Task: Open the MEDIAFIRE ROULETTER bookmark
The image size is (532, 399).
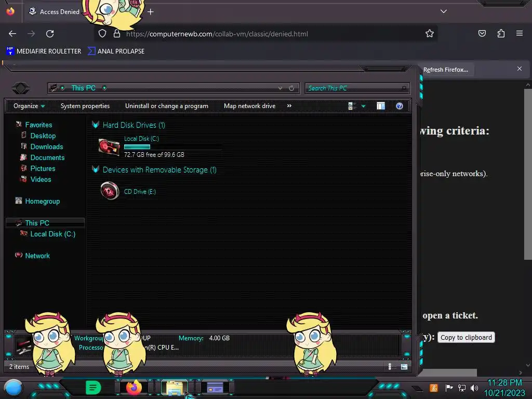Action: (x=44, y=51)
